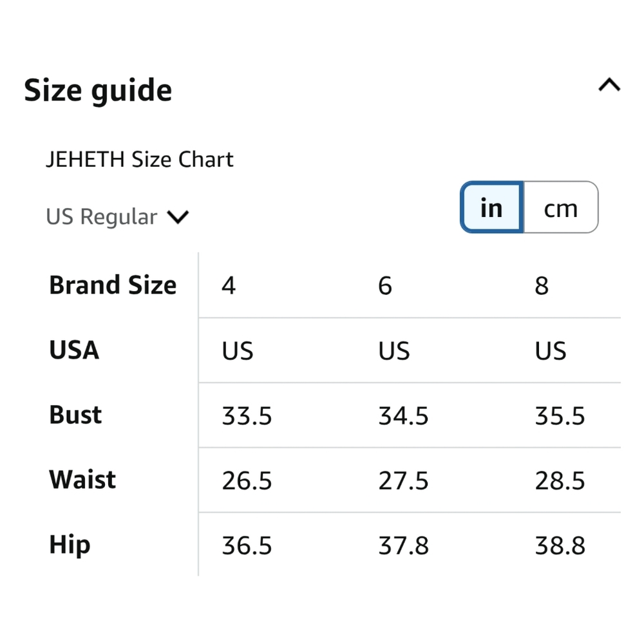The height and width of the screenshot is (644, 644).
Task: Click the Brand Size row label
Action: pos(113,285)
